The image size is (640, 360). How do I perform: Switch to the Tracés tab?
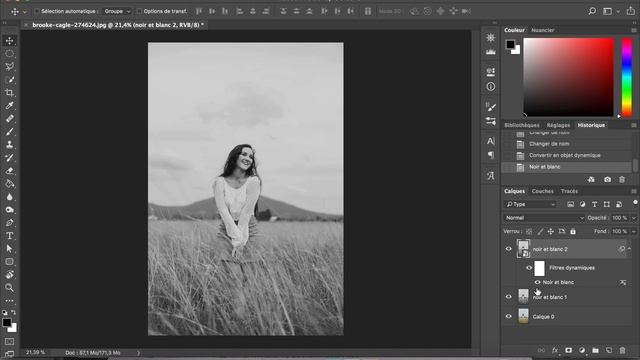(569, 191)
